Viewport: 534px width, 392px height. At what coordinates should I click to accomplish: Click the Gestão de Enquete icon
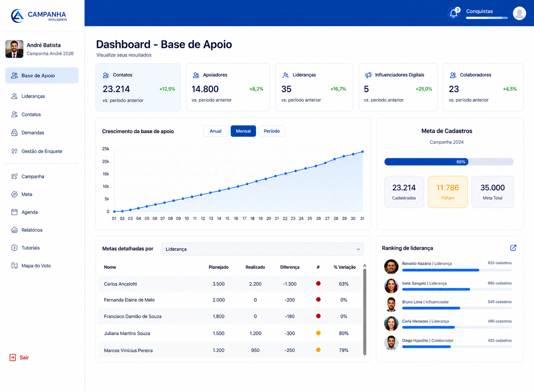point(14,151)
